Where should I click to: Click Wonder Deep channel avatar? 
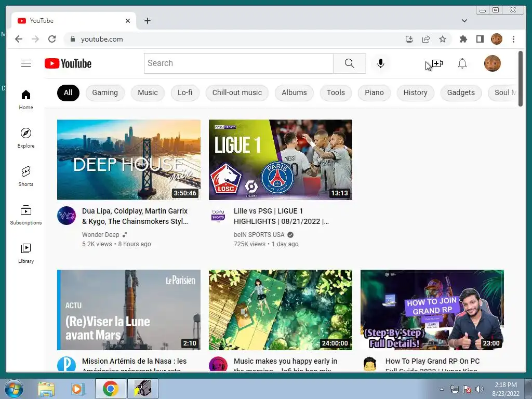[66, 216]
